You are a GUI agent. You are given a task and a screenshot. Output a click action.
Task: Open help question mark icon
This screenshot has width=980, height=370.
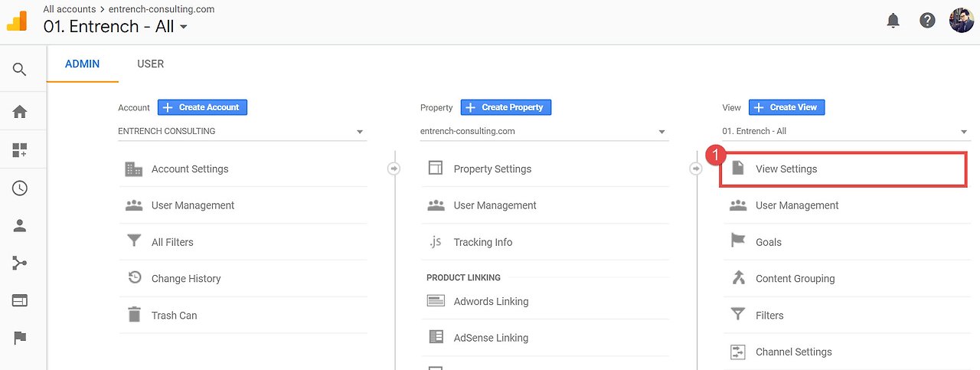(927, 21)
